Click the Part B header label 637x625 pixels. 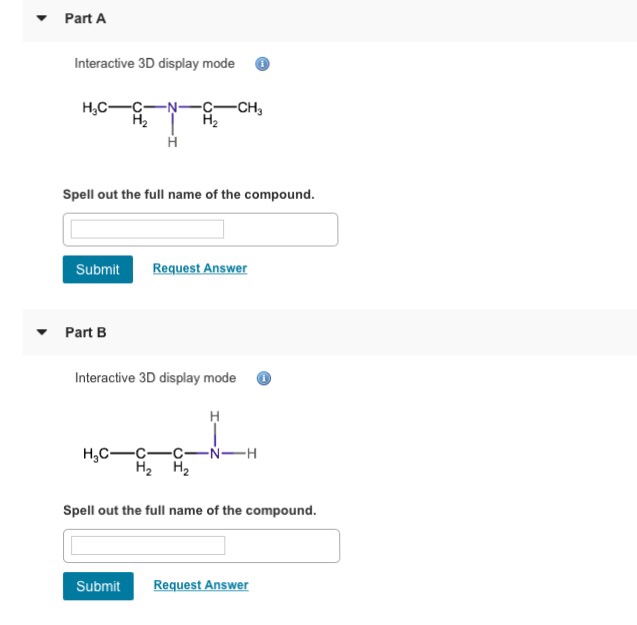[x=85, y=332]
